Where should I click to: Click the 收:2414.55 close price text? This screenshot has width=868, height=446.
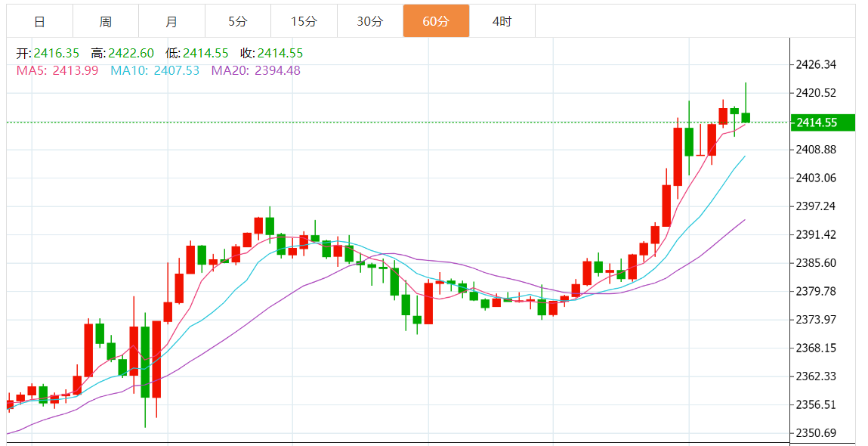(x=272, y=53)
